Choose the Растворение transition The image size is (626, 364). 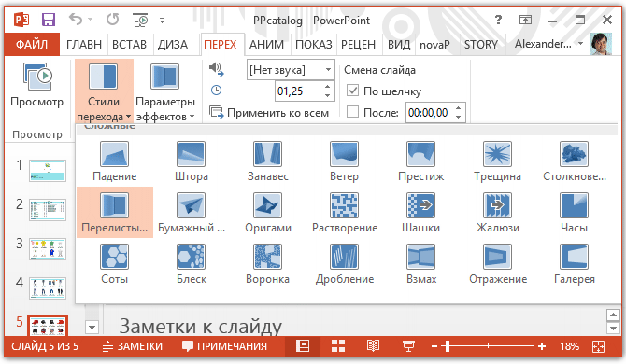[344, 213]
